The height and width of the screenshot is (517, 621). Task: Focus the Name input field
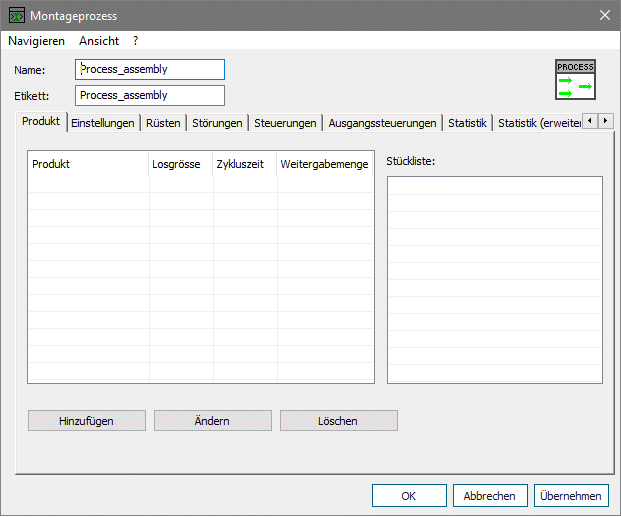pos(150,69)
